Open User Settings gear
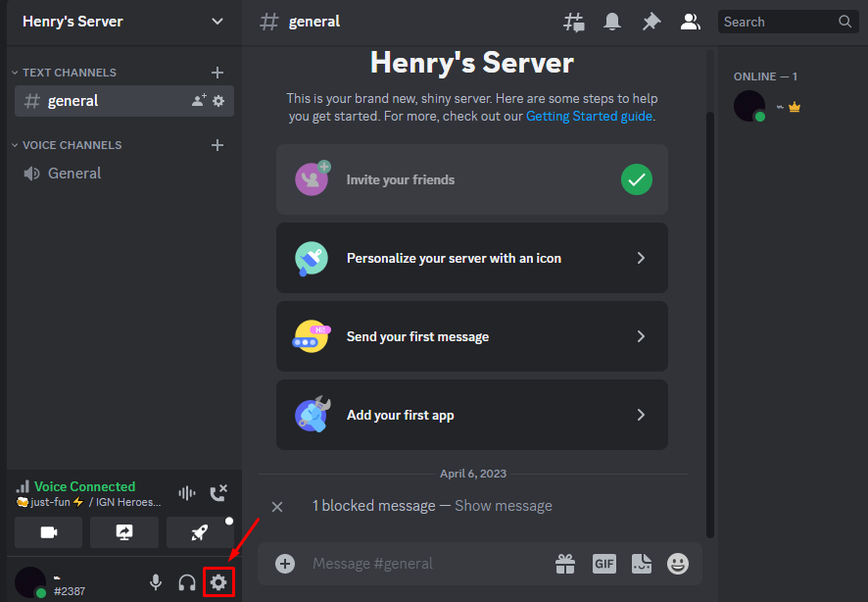Viewport: 868px width, 602px height. click(218, 582)
